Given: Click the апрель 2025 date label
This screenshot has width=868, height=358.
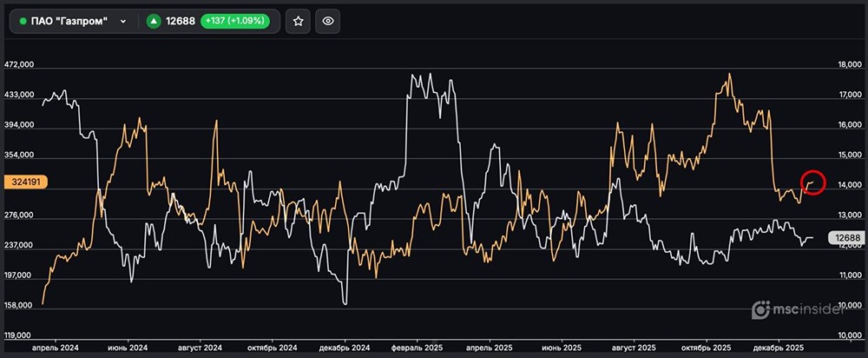Looking at the screenshot, I should [490, 348].
